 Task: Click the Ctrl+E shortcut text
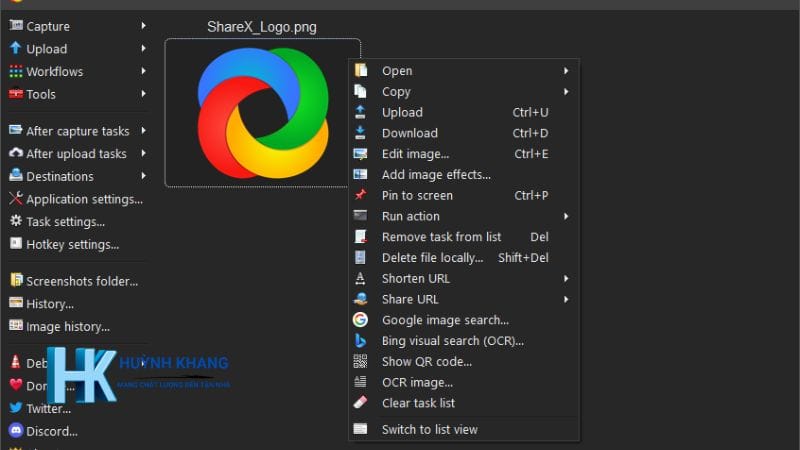coord(531,154)
